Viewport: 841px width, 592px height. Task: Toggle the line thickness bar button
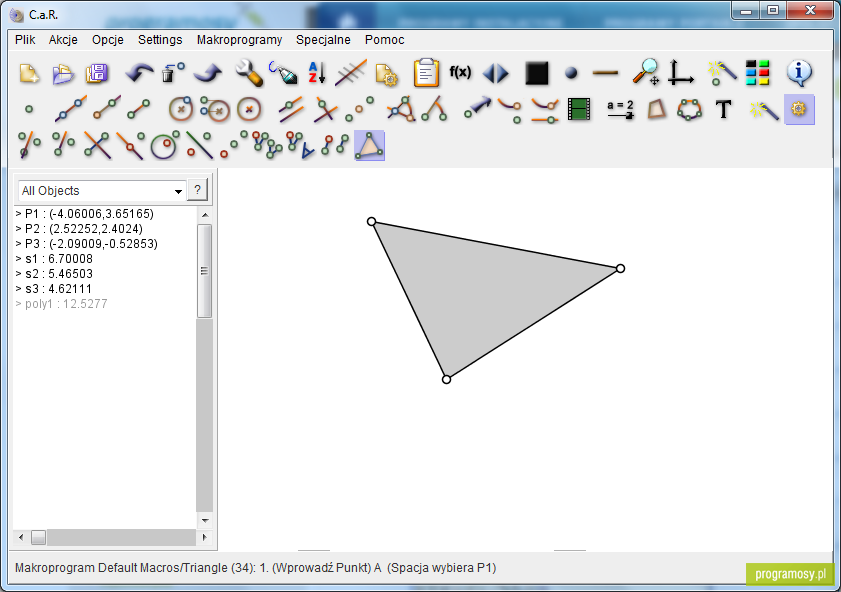pyautogui.click(x=605, y=73)
